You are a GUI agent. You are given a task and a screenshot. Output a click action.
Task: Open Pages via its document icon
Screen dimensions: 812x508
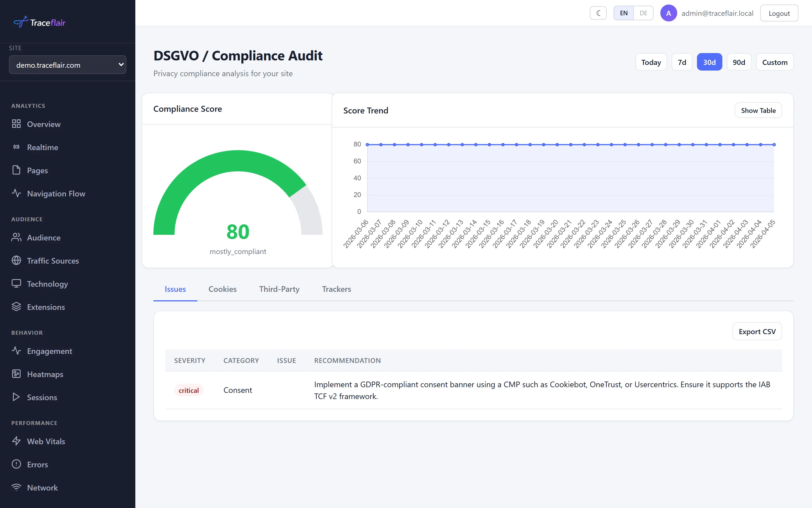[16, 170]
